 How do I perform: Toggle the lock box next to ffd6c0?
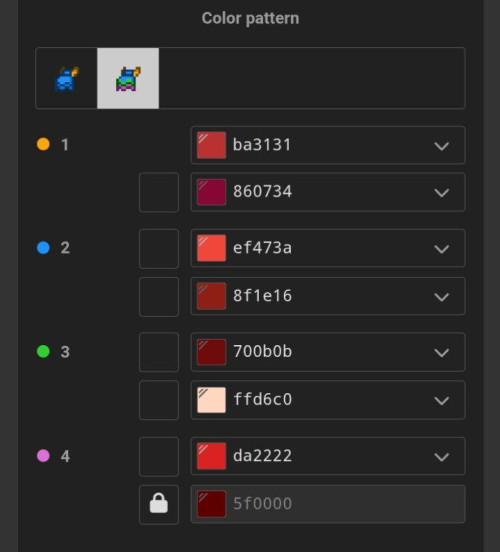click(x=159, y=400)
